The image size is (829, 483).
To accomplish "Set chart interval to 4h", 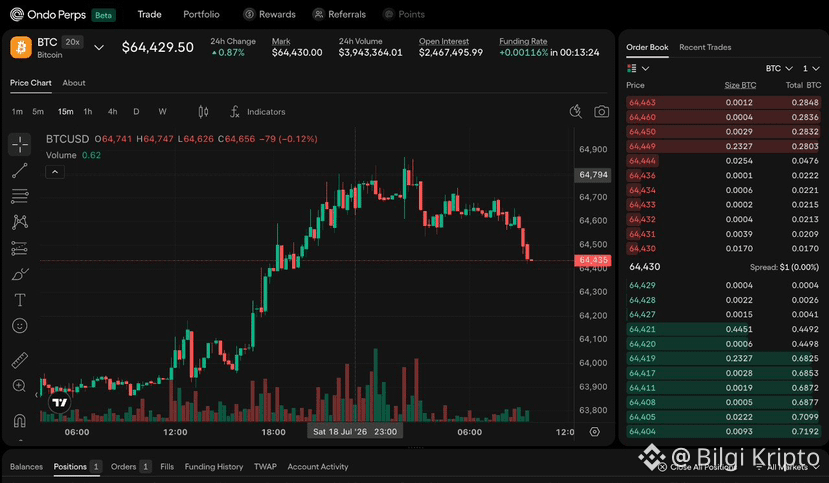I will 113,112.
